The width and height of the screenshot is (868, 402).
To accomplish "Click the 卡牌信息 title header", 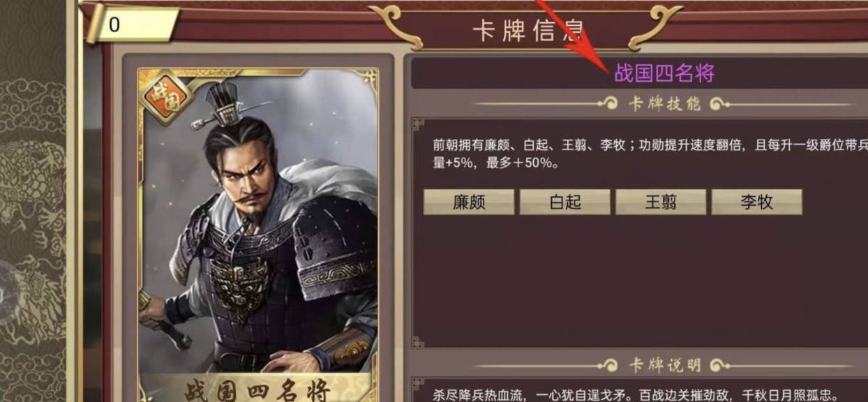I will tap(528, 30).
